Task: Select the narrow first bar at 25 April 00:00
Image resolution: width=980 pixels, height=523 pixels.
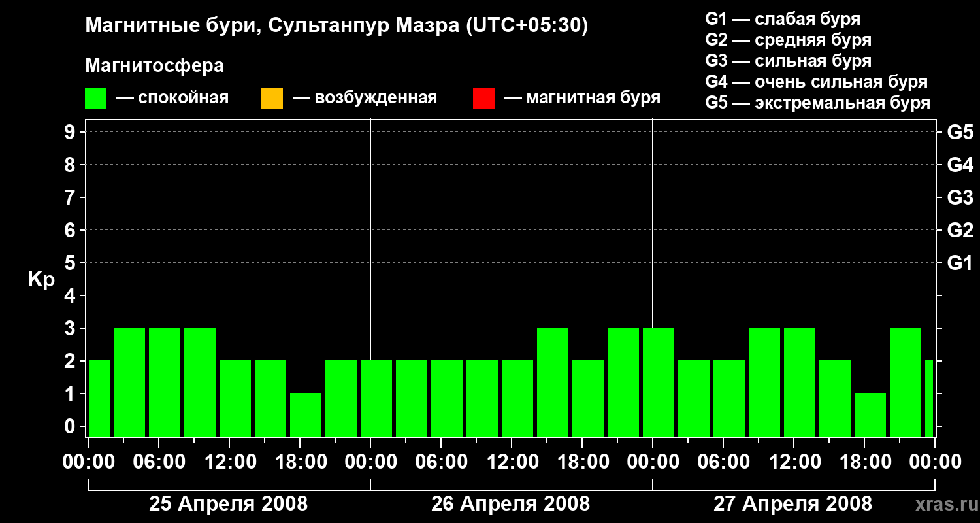Action: pyautogui.click(x=99, y=398)
